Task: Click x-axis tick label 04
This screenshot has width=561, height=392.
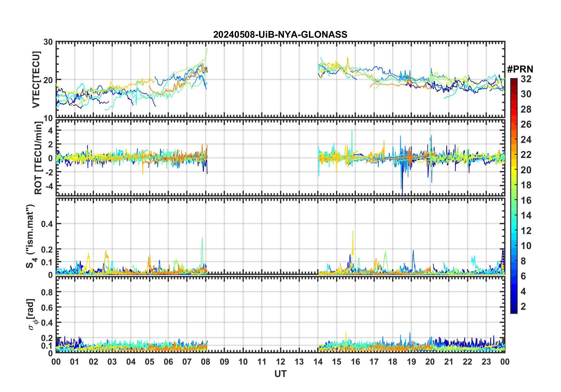Action: click(x=131, y=362)
